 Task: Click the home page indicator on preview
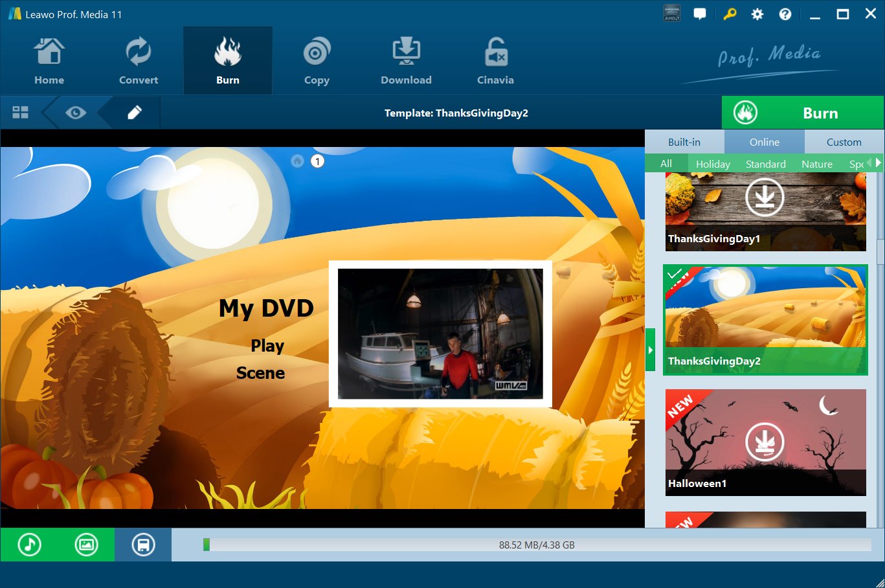tap(298, 161)
